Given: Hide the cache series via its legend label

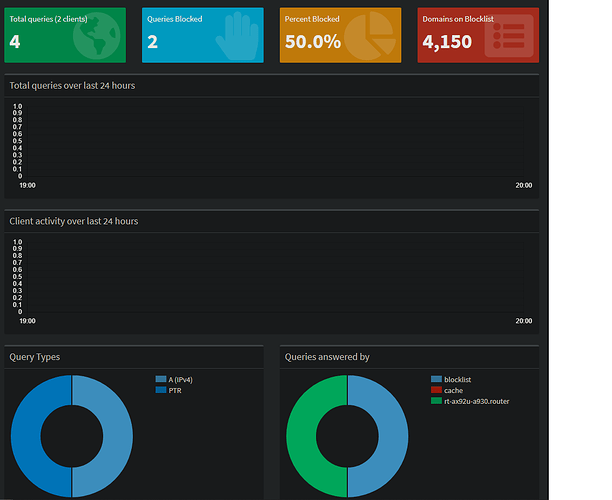Looking at the screenshot, I should (x=454, y=390).
